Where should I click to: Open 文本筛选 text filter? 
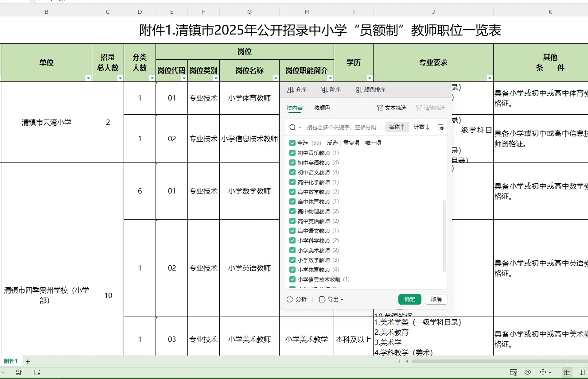pos(391,108)
